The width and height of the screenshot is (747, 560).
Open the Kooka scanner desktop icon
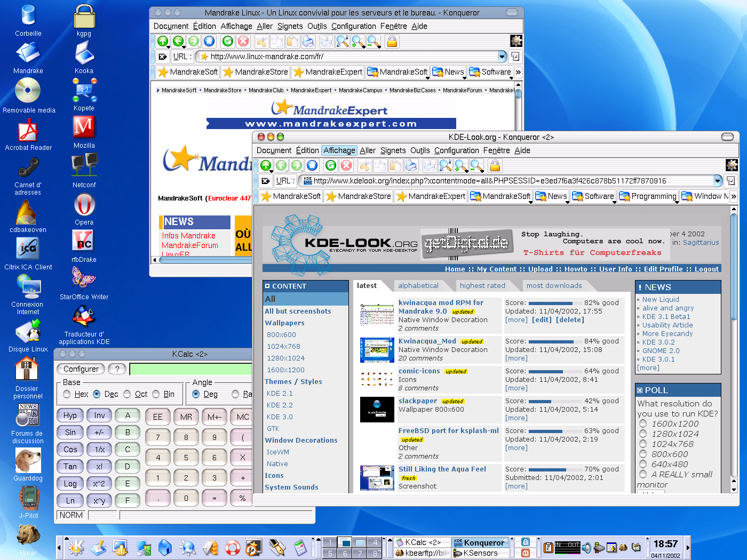84,58
